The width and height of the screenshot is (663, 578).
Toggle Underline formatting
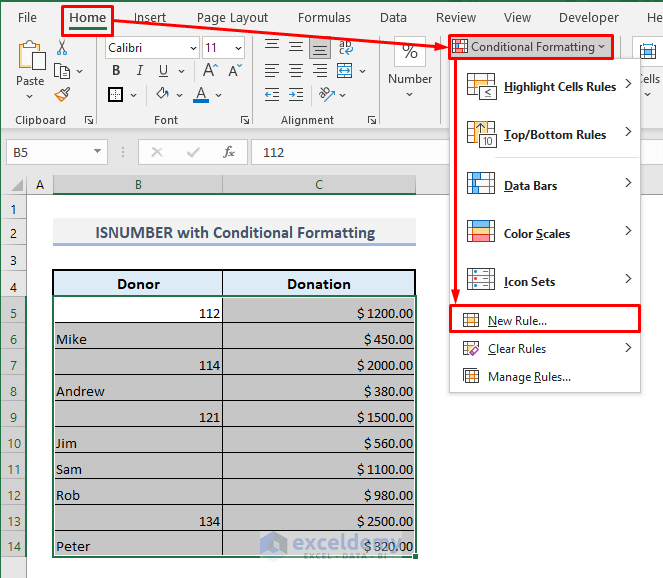[163, 71]
